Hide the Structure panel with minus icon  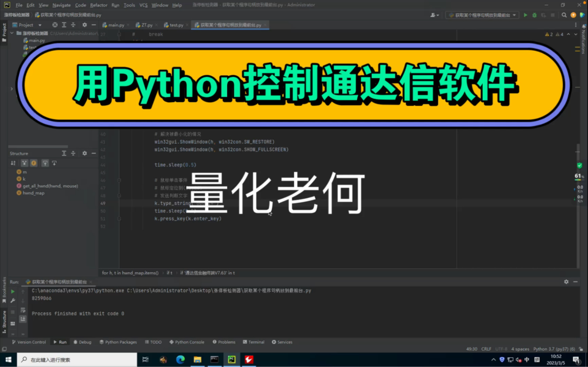pyautogui.click(x=94, y=153)
